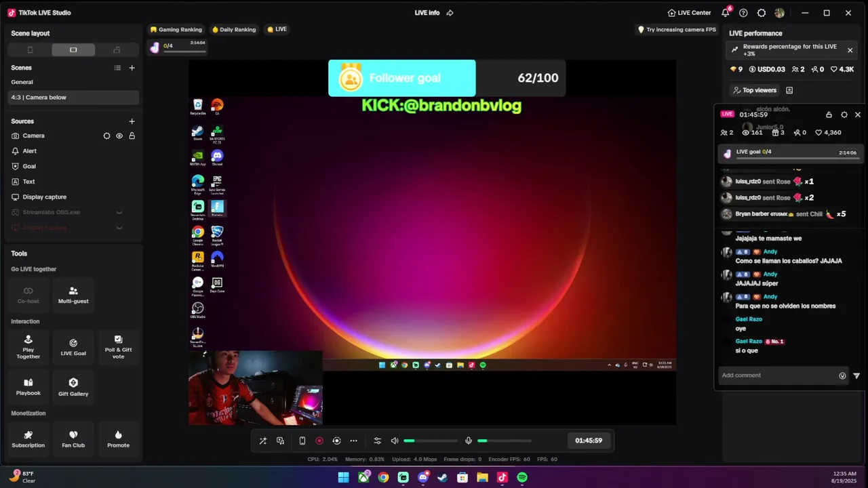Viewport: 868px width, 488px height.
Task: Open LIVE info share arrow
Action: [x=450, y=13]
